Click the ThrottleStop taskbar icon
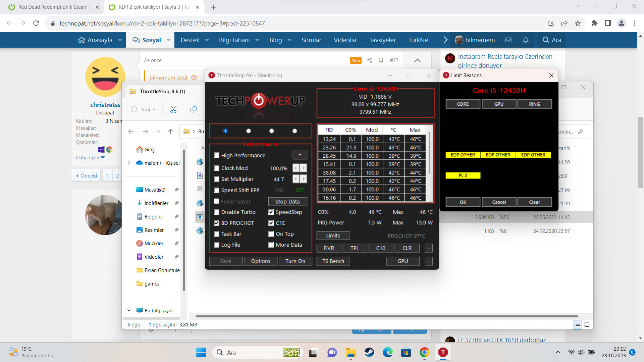 coord(443,352)
